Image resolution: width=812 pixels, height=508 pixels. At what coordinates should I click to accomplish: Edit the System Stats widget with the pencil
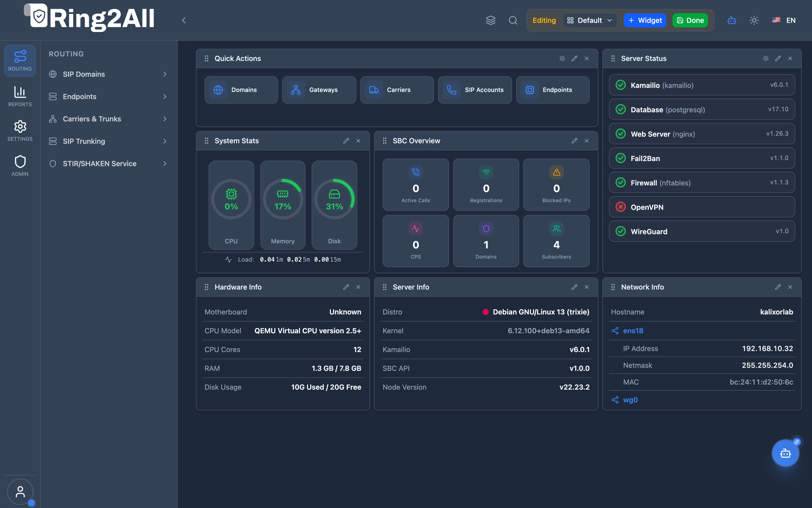point(346,141)
